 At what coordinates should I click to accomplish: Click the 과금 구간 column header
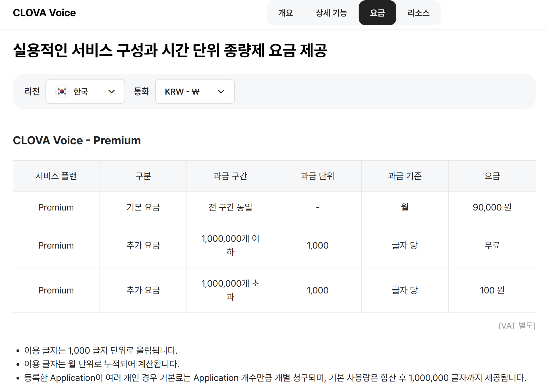click(x=230, y=176)
